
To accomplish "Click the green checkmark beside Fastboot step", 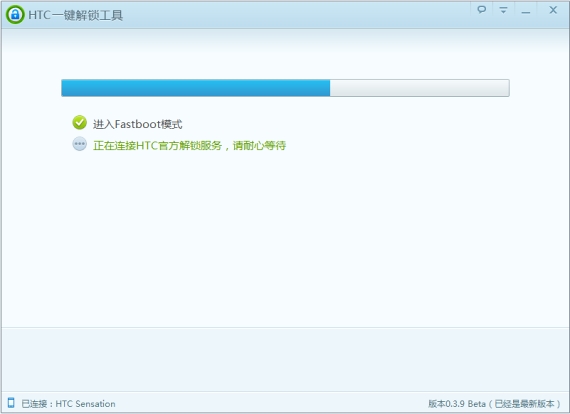I will pyautogui.click(x=79, y=123).
